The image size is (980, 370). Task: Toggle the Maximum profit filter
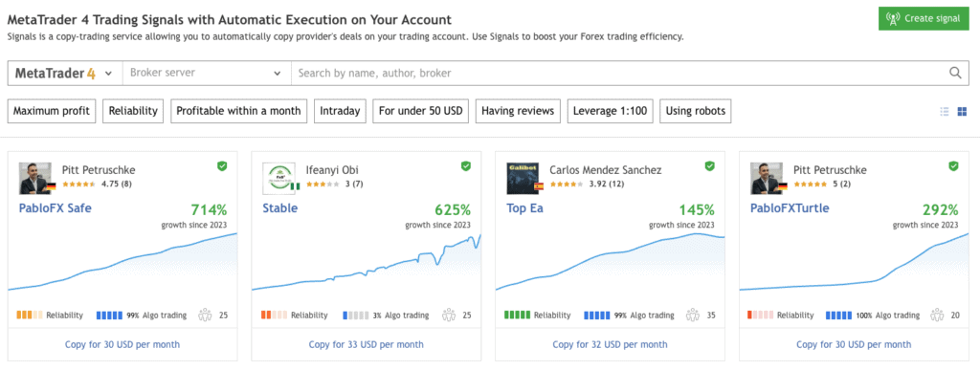[52, 111]
